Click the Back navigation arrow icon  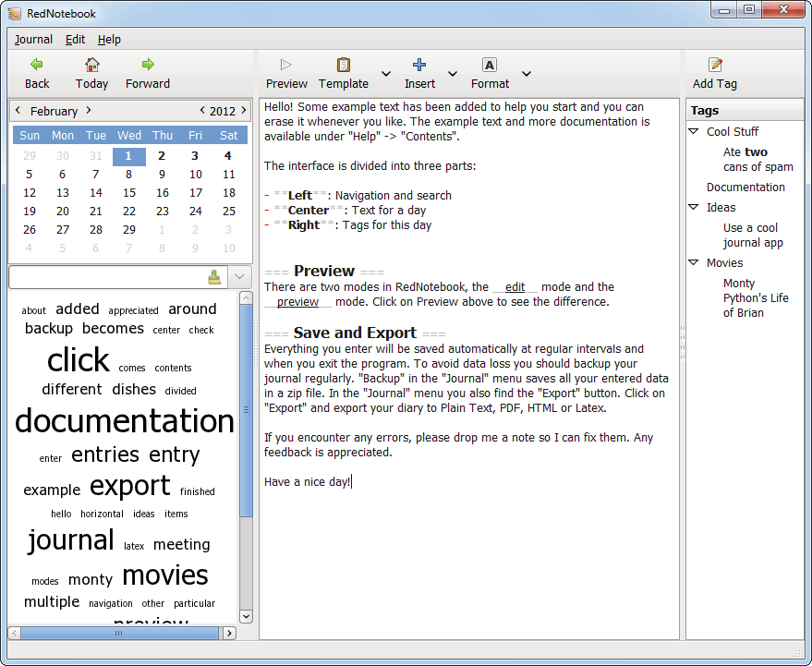pyautogui.click(x=37, y=65)
